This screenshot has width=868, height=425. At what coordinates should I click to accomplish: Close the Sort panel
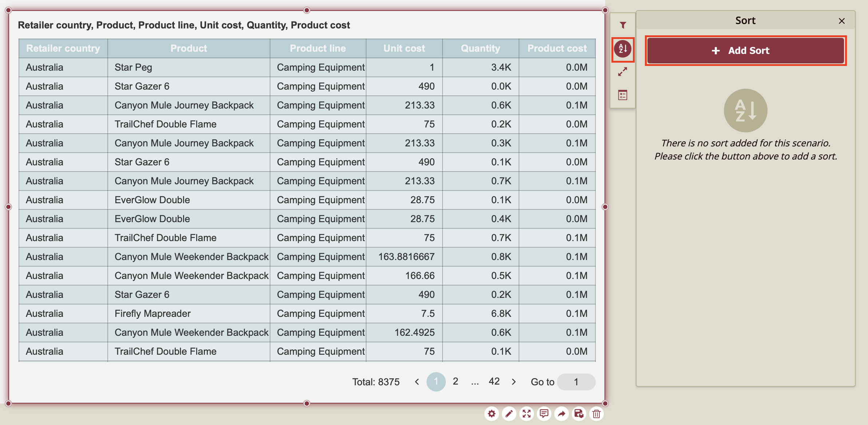[x=842, y=21]
